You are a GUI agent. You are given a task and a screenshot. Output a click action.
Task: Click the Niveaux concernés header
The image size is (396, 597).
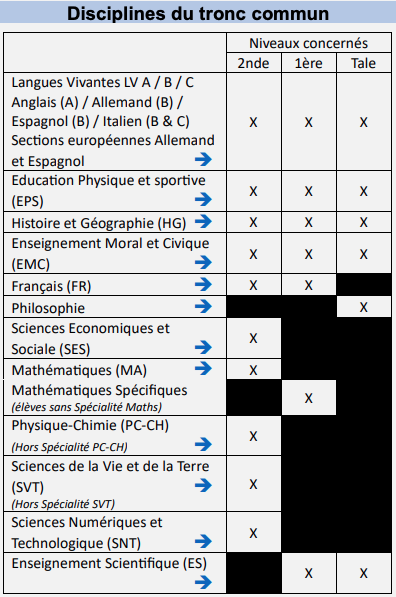tap(309, 43)
